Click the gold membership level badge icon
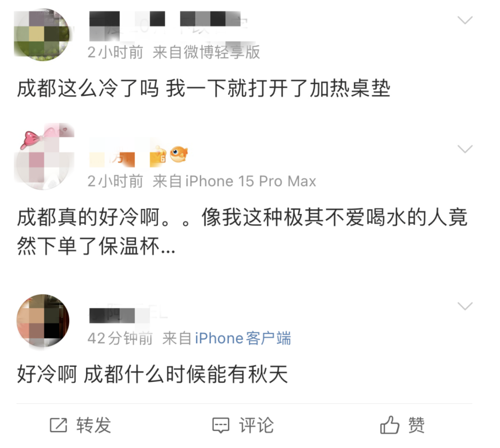 coord(158,156)
